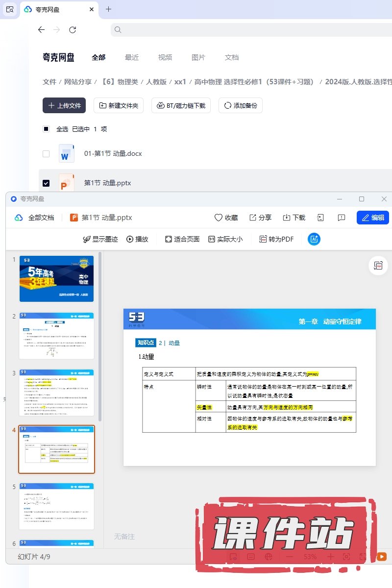The height and width of the screenshot is (588, 392).
Task: Click the 收藏 heart icon
Action: coord(219,218)
